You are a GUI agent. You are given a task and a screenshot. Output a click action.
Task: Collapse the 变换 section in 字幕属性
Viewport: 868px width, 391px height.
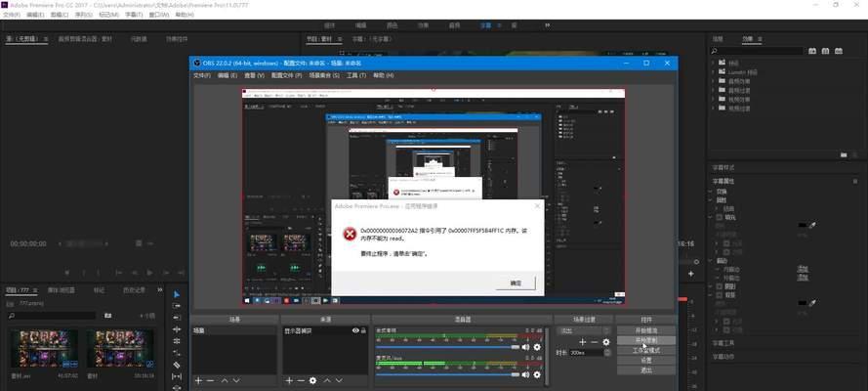[712, 192]
